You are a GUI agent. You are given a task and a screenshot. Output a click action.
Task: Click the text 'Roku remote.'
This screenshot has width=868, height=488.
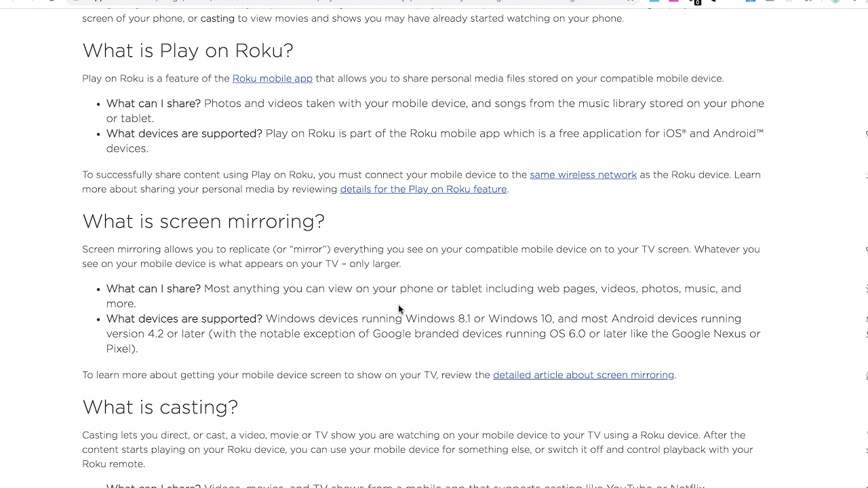point(113,464)
